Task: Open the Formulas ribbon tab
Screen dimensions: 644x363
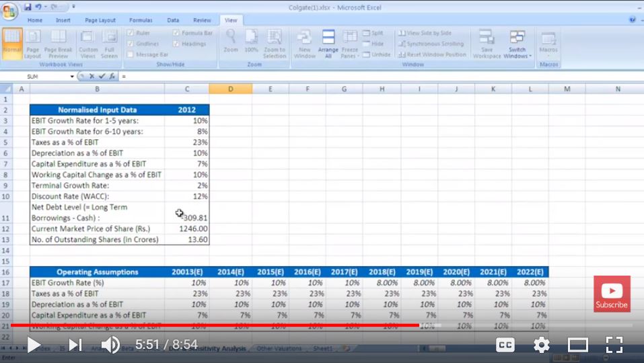Action: click(x=141, y=20)
